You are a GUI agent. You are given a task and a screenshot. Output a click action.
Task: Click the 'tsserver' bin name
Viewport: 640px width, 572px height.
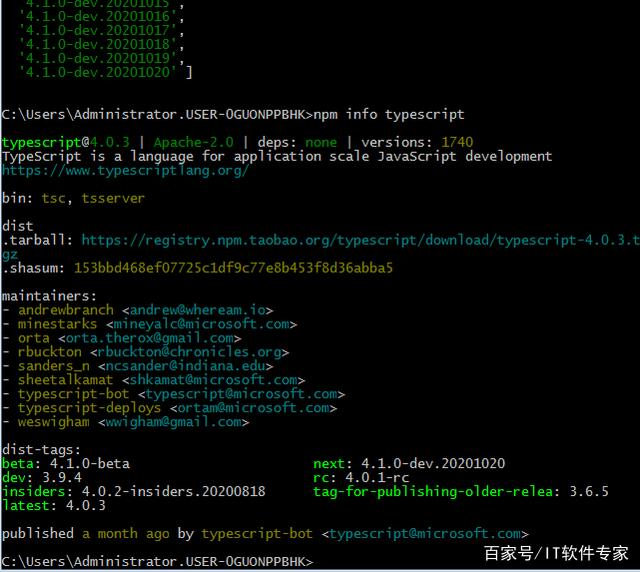click(113, 198)
